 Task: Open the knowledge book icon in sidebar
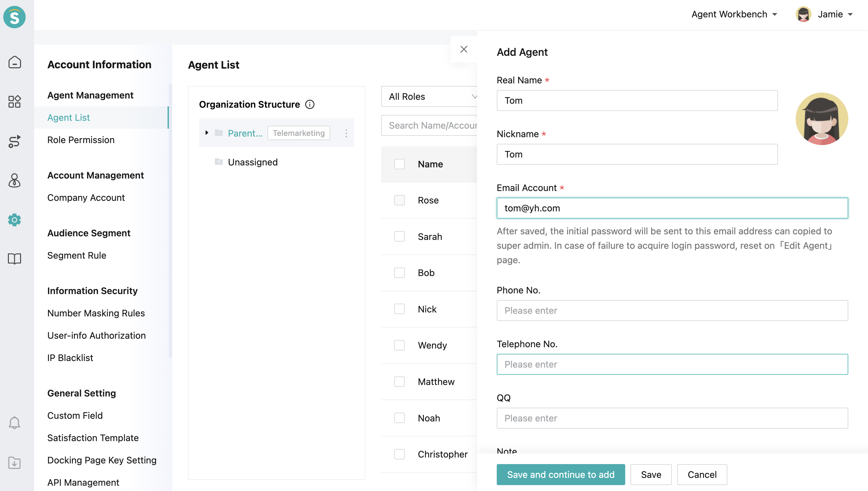pos(14,259)
